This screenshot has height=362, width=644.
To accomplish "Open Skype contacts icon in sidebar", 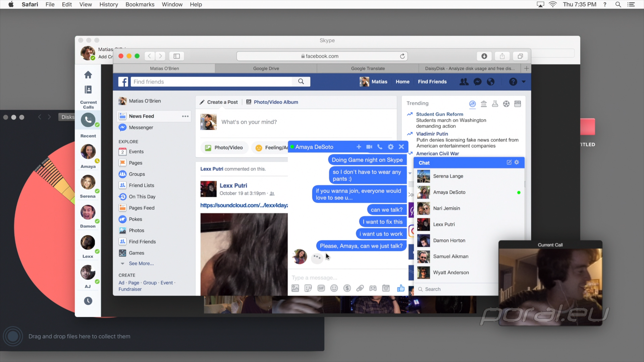I will click(88, 89).
